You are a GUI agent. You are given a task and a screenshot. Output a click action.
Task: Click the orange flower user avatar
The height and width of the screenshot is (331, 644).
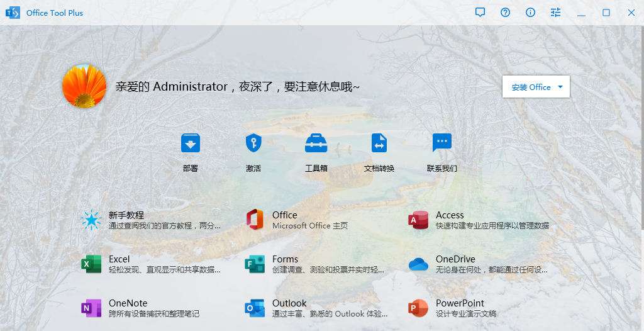(84, 86)
